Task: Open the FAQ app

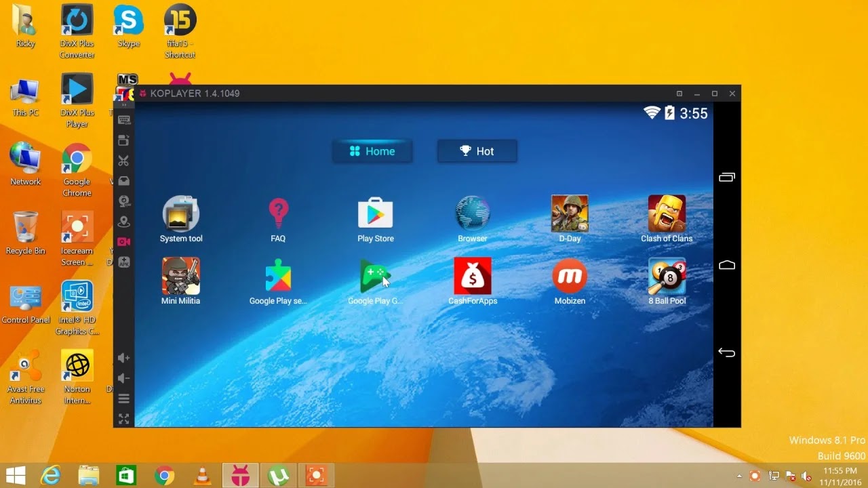Action: (x=278, y=218)
